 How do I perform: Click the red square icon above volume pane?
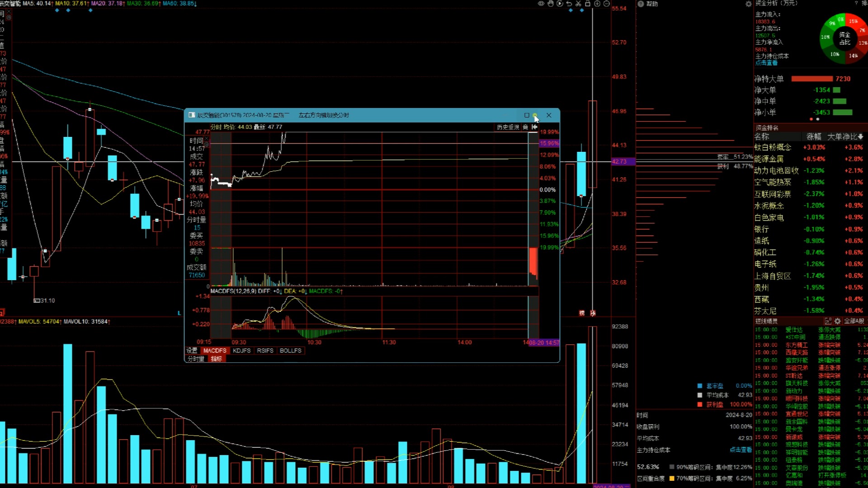pos(2,312)
